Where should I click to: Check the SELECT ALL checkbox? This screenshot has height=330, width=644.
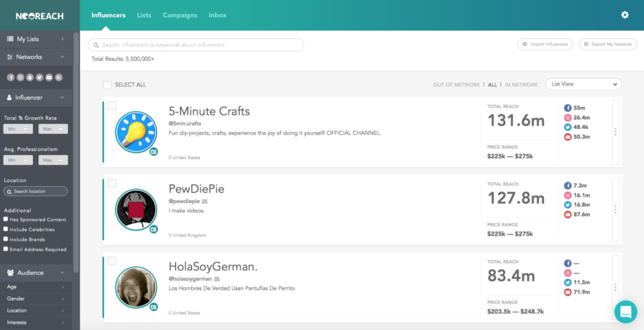pos(108,85)
